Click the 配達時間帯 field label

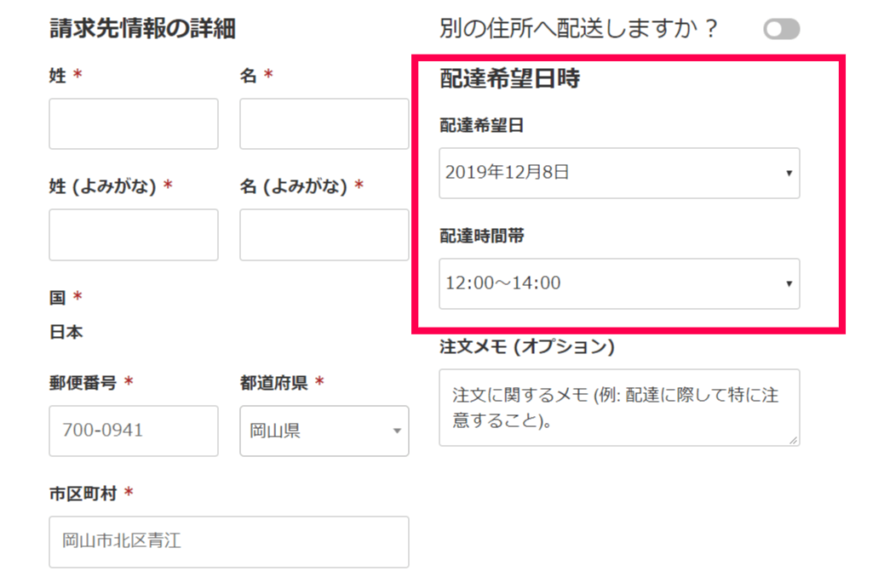[x=482, y=237]
